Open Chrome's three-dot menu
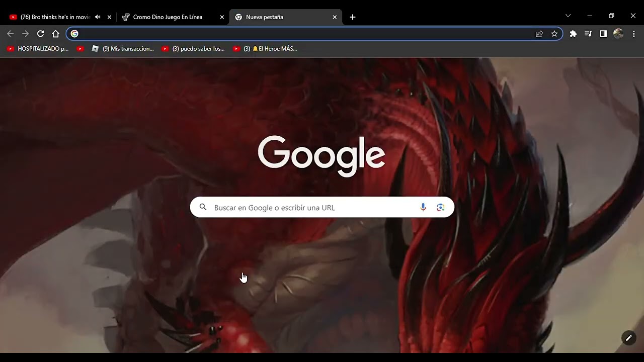The image size is (644, 362). pos(634,34)
